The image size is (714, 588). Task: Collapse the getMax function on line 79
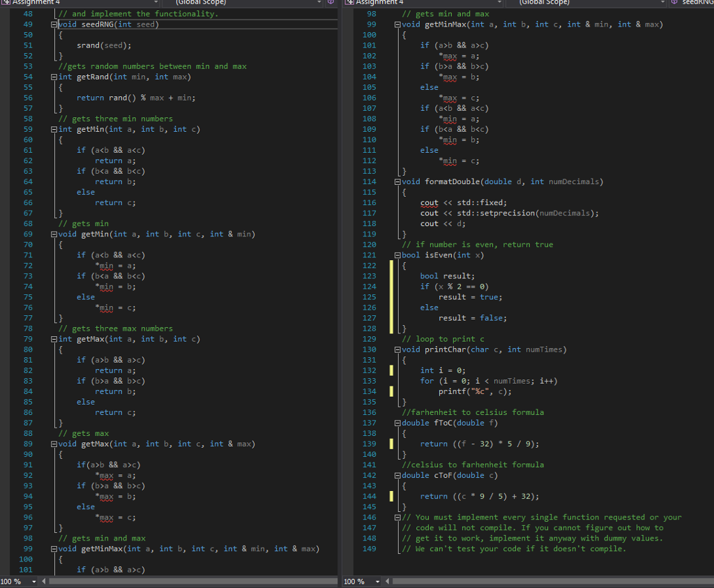point(54,338)
